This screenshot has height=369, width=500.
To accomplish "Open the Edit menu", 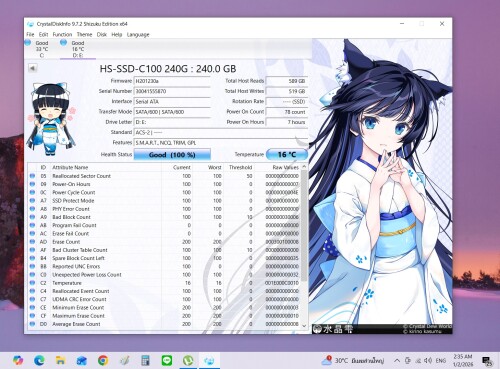I will [x=43, y=34].
